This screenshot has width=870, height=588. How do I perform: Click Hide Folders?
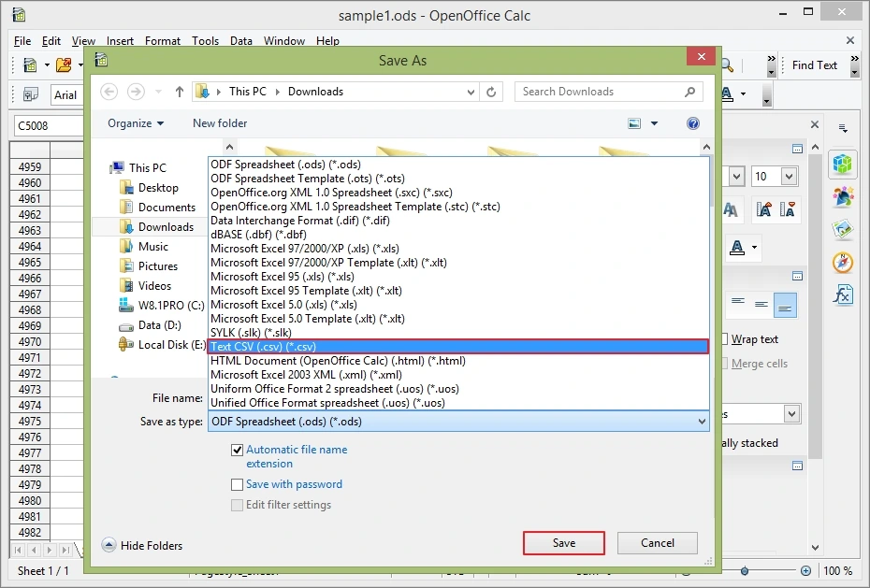142,545
